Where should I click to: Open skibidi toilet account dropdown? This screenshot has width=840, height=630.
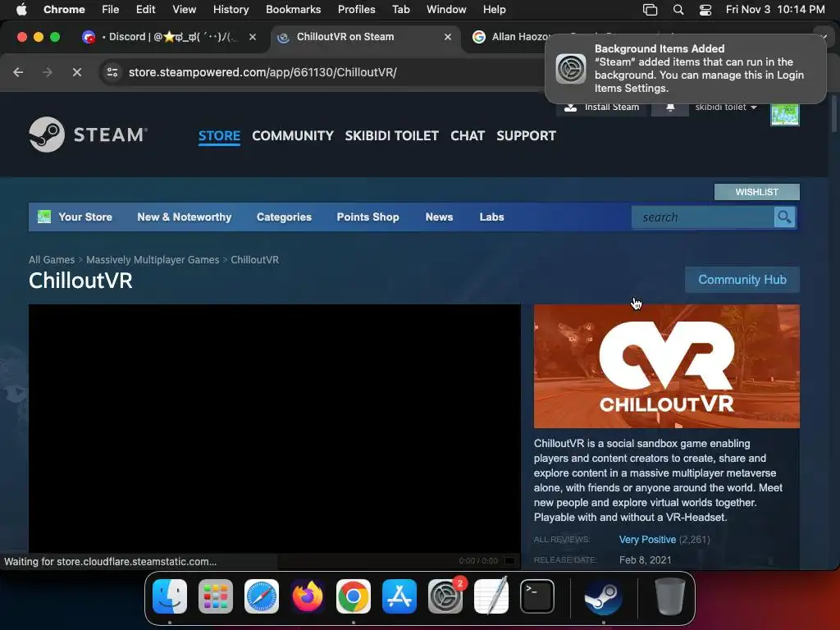(x=726, y=107)
